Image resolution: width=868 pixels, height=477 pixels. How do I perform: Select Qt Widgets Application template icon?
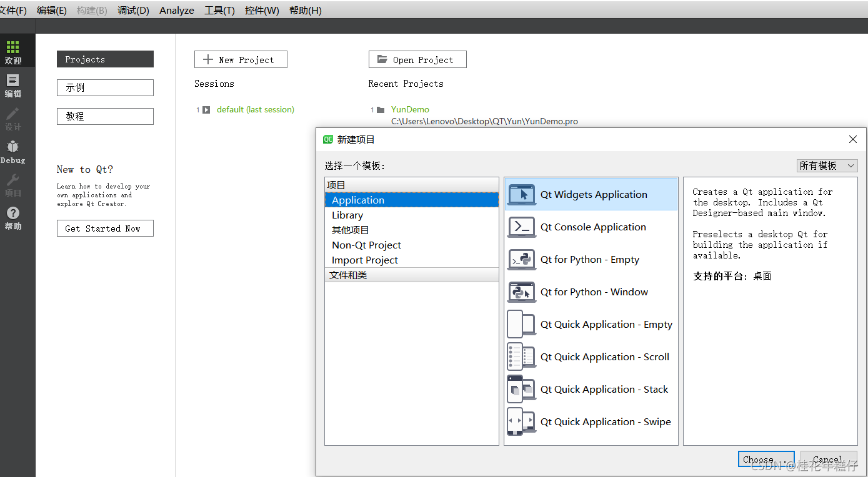[x=521, y=195]
